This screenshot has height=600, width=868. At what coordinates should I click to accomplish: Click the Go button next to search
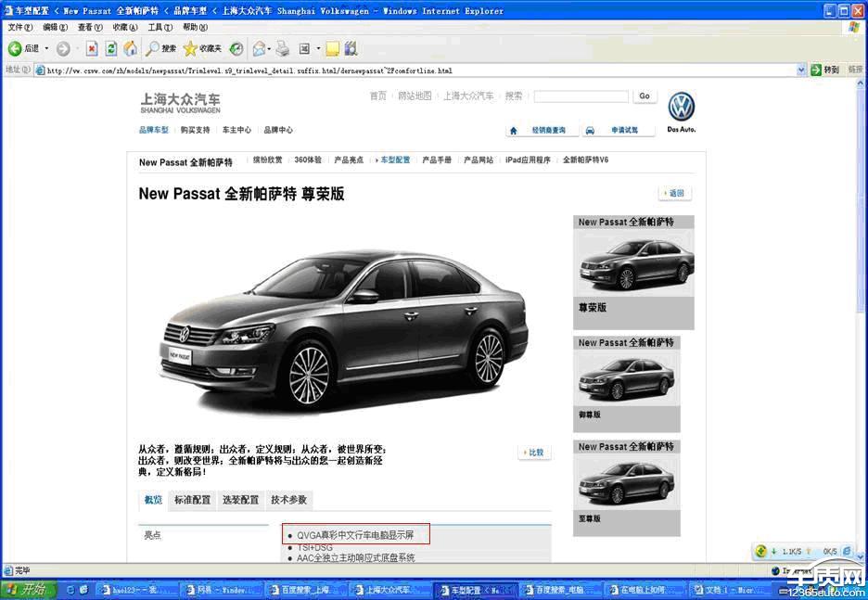click(645, 96)
